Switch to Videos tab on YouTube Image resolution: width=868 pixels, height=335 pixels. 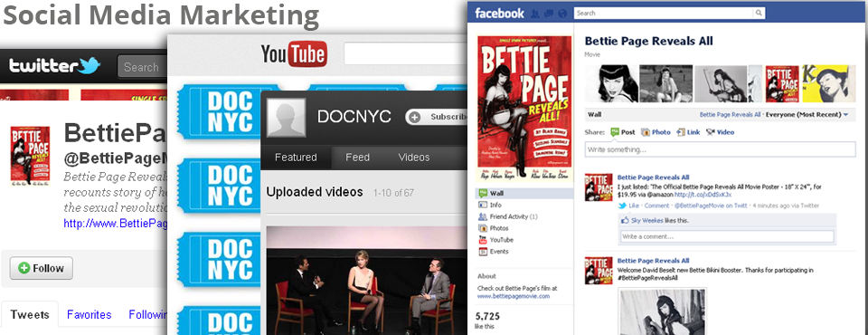(414, 158)
